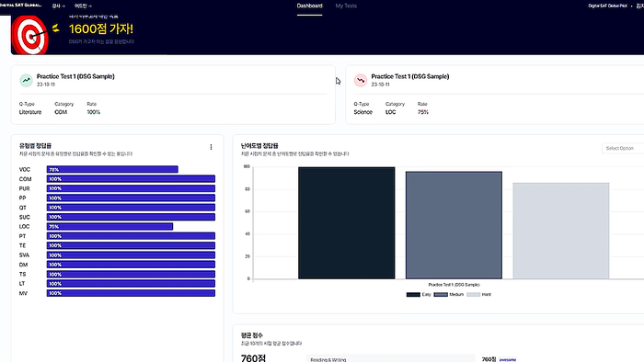Click the MV progress bar
Viewport: 644px width, 362px height.
[x=131, y=293]
